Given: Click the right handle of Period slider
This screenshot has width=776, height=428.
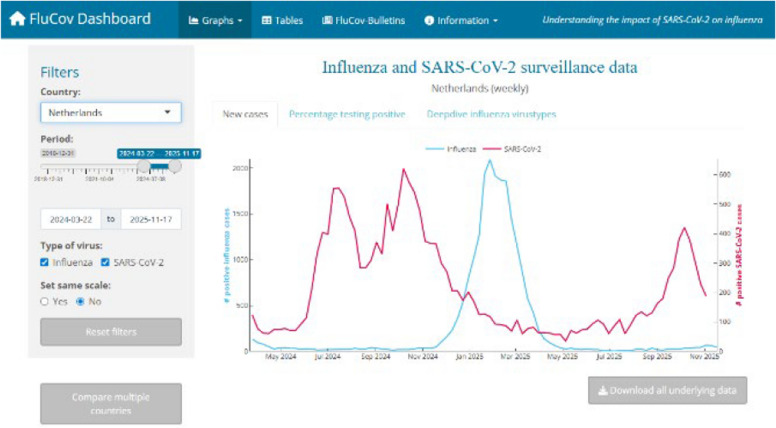Looking at the screenshot, I should pyautogui.click(x=175, y=166).
